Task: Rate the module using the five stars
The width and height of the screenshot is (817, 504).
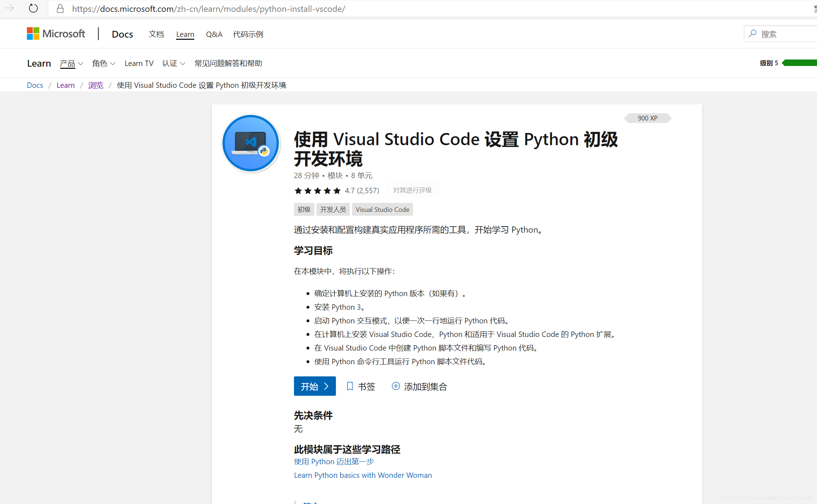Action: pos(317,191)
